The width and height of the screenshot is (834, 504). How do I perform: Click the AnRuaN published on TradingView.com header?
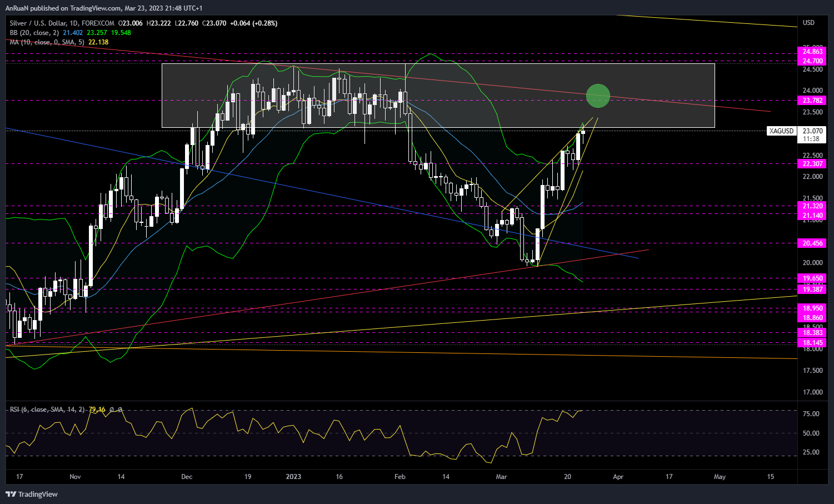tap(104, 8)
